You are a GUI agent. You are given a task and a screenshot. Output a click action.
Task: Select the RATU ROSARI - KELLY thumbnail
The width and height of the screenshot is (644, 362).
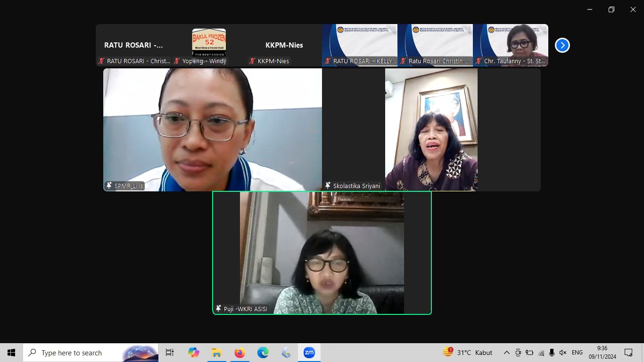(360, 45)
